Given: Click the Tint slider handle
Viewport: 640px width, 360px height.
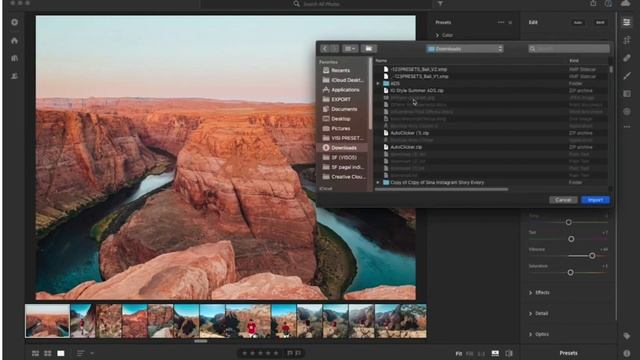Looking at the screenshot, I should tap(571, 239).
